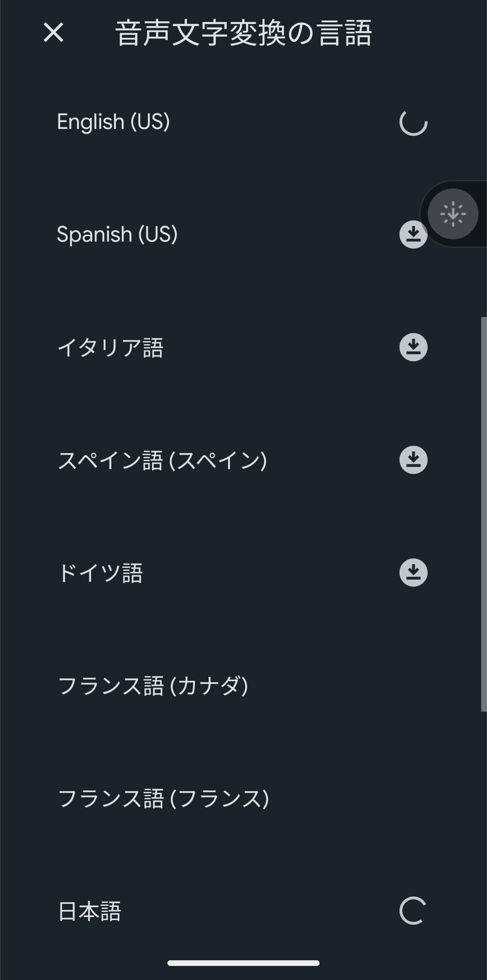Viewport: 487px width, 980px height.
Task: Download the スペイン語 (スペイン) language pack
Action: click(414, 460)
